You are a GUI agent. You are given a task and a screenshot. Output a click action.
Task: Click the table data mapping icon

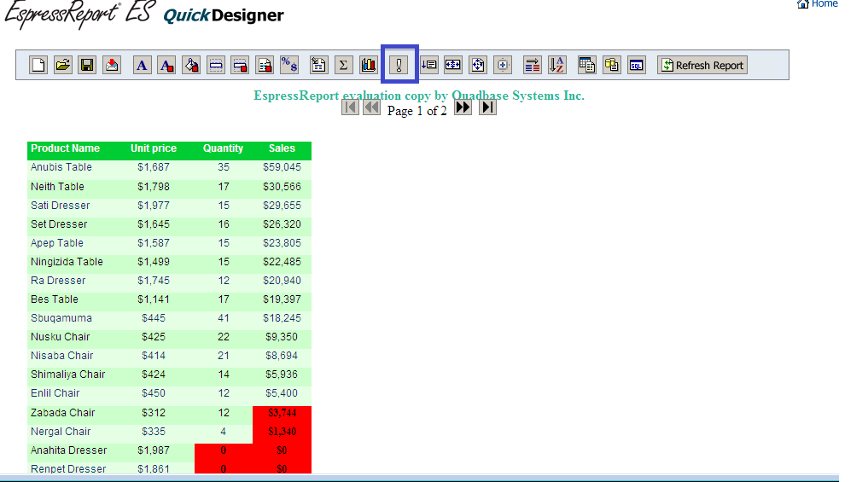pyautogui.click(x=587, y=66)
